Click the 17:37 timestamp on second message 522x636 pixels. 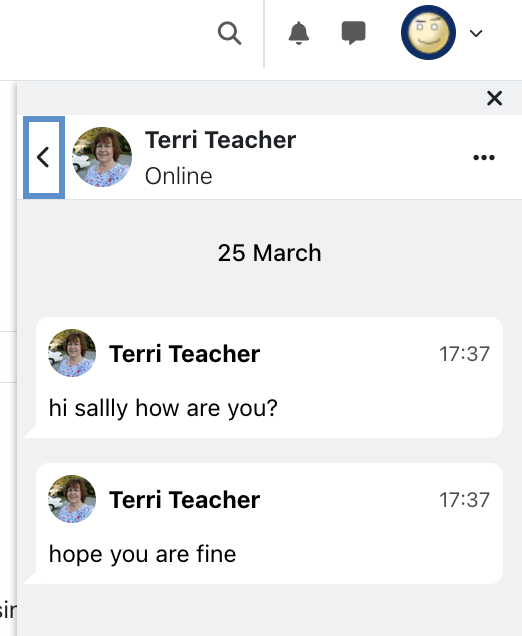[464, 500]
